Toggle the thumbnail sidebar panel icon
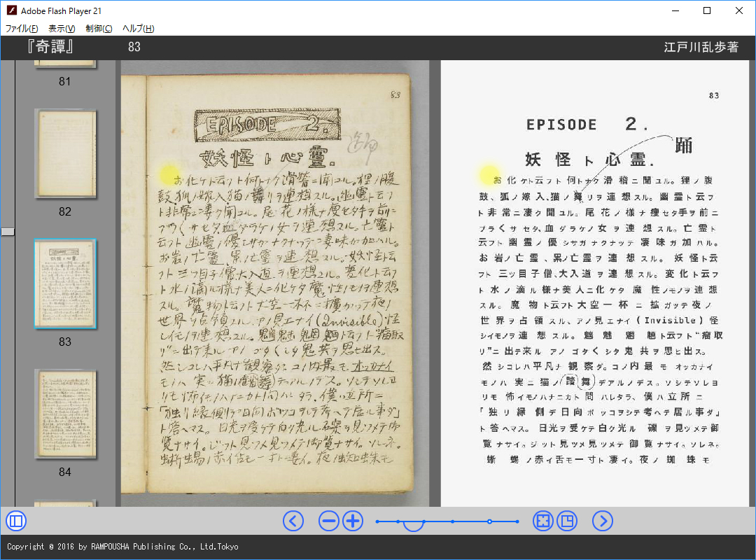The width and height of the screenshot is (756, 560). (x=15, y=521)
